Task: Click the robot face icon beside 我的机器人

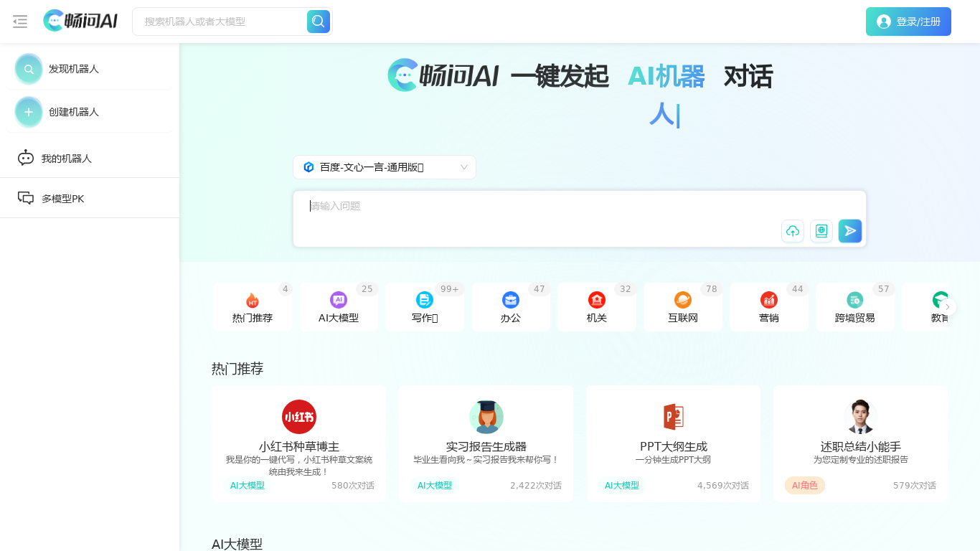Action: tap(26, 158)
